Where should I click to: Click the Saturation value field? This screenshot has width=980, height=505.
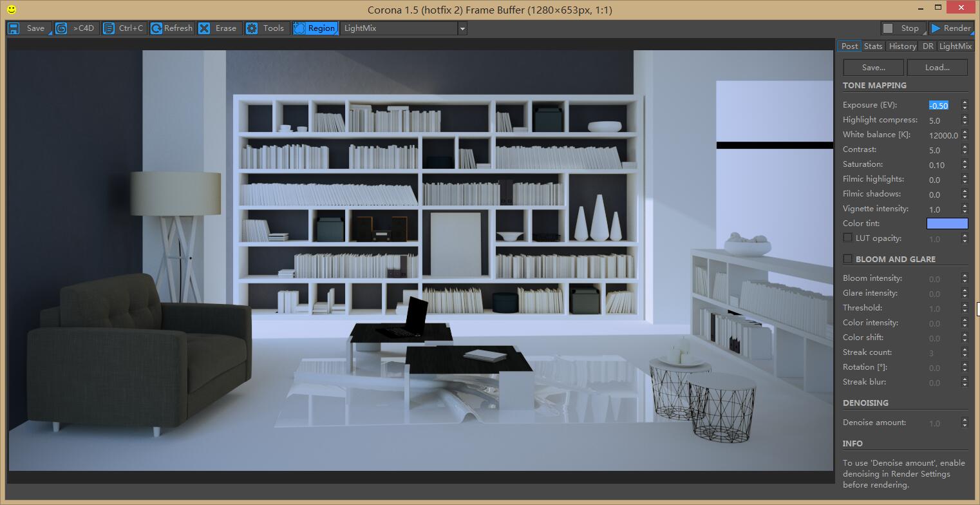pos(943,165)
